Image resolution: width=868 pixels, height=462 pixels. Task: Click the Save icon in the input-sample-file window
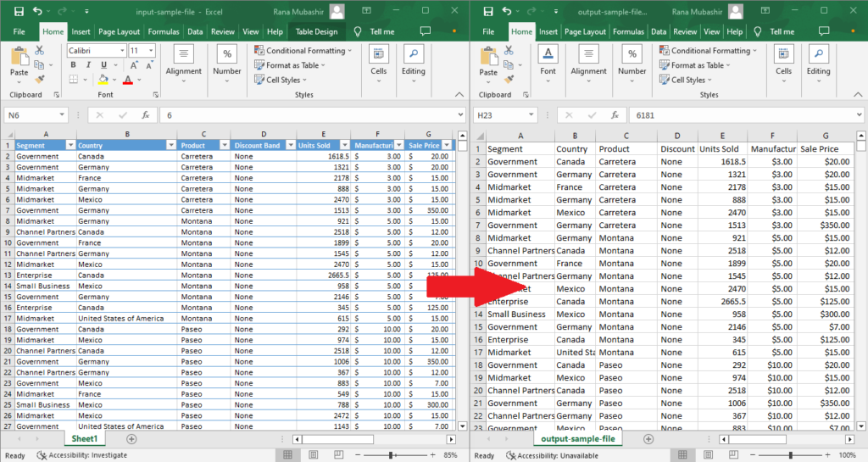click(19, 12)
